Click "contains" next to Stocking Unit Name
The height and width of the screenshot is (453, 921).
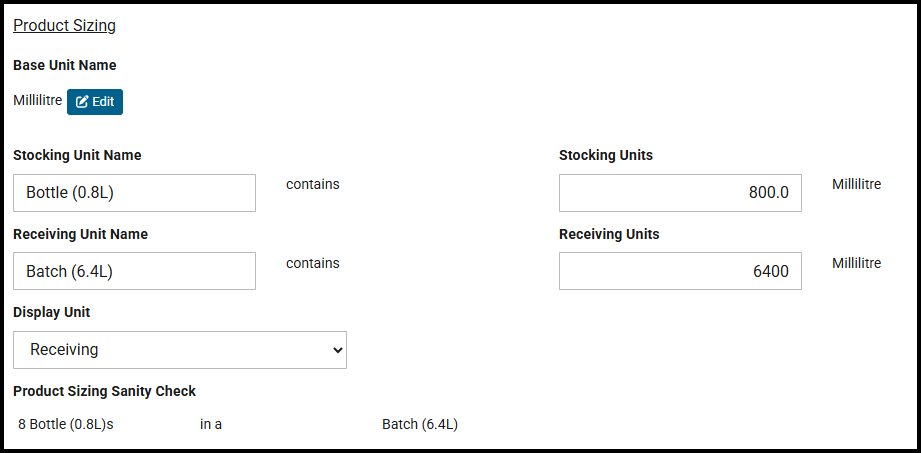[313, 184]
